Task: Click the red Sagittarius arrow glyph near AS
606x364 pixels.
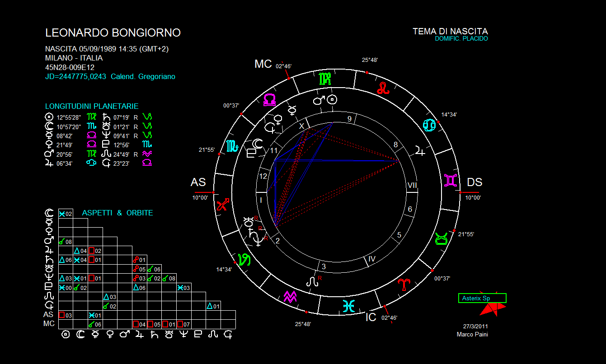Action: [223, 205]
